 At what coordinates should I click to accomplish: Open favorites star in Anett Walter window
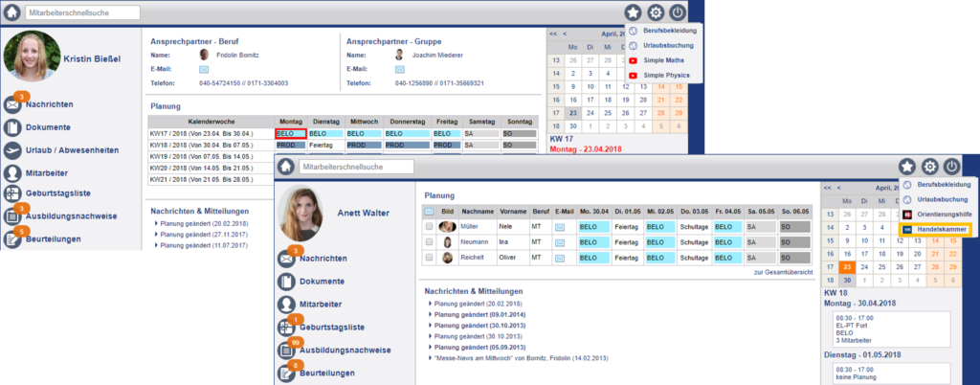[x=907, y=167]
